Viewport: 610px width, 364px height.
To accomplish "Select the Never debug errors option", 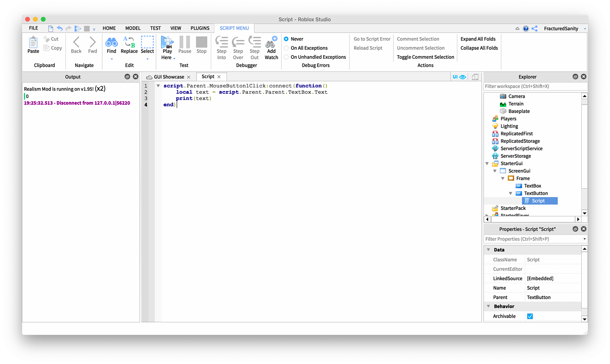I will pos(286,38).
